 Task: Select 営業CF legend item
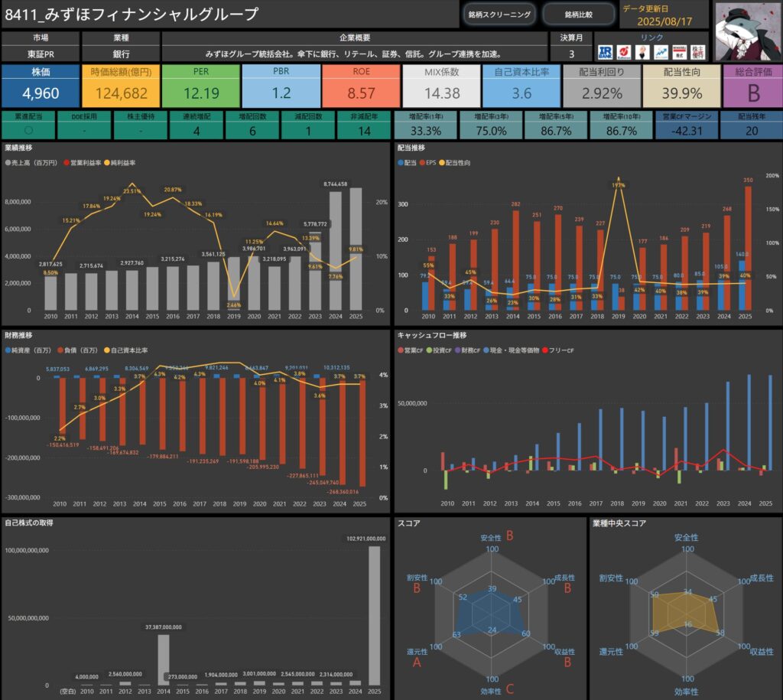pos(411,350)
